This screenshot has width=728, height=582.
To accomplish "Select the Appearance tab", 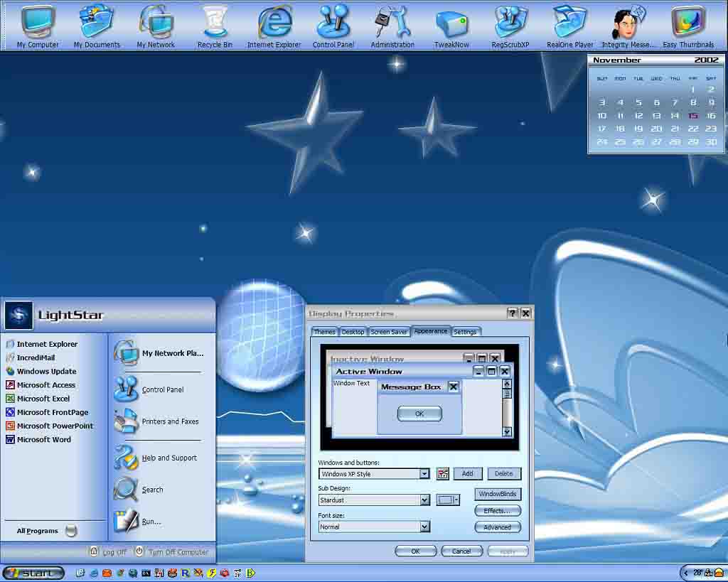I will tap(431, 331).
